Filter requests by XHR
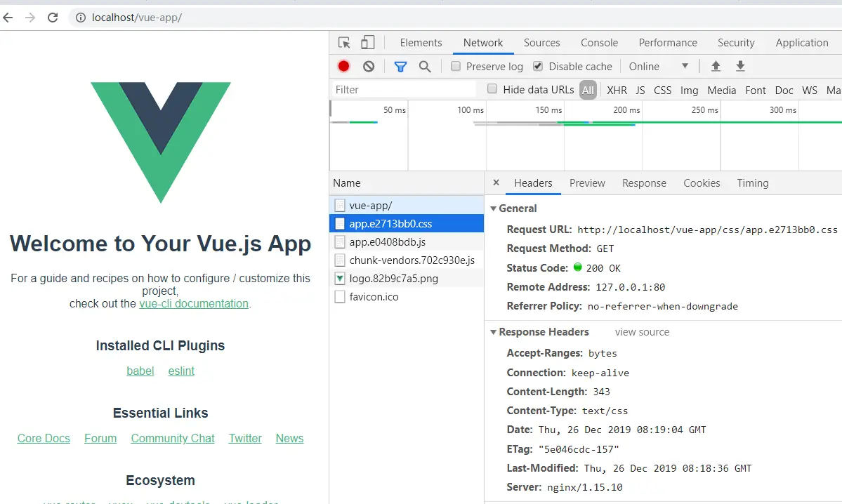This screenshot has height=504, width=842. click(x=617, y=90)
